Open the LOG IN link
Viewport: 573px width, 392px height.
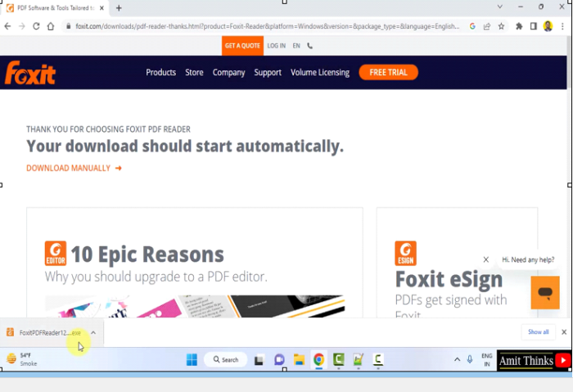point(277,46)
